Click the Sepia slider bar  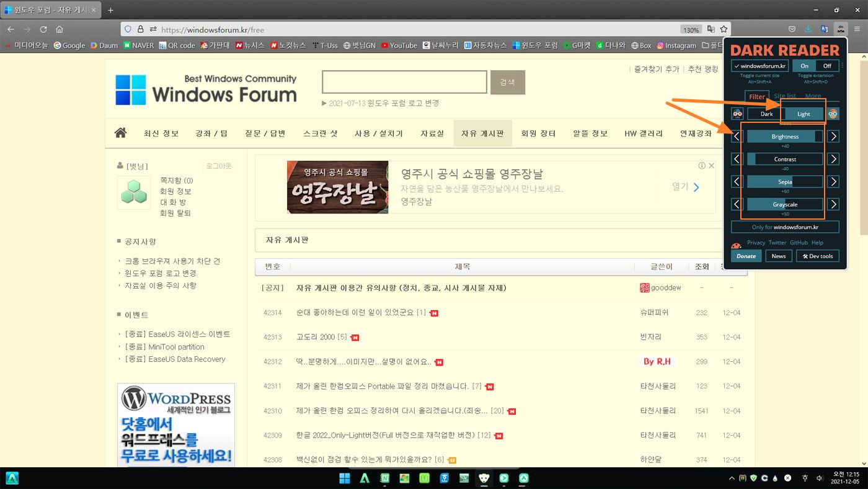(x=785, y=182)
